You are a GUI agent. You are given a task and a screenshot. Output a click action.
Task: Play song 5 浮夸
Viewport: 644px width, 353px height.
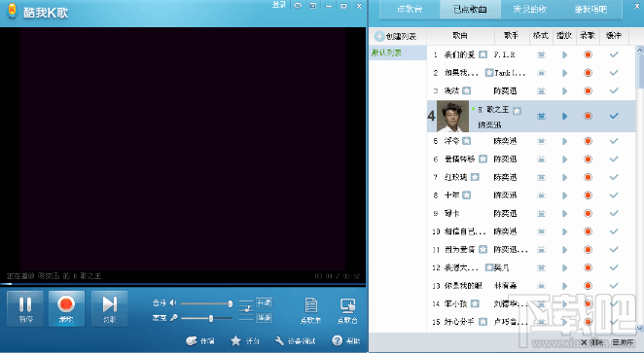pos(565,142)
